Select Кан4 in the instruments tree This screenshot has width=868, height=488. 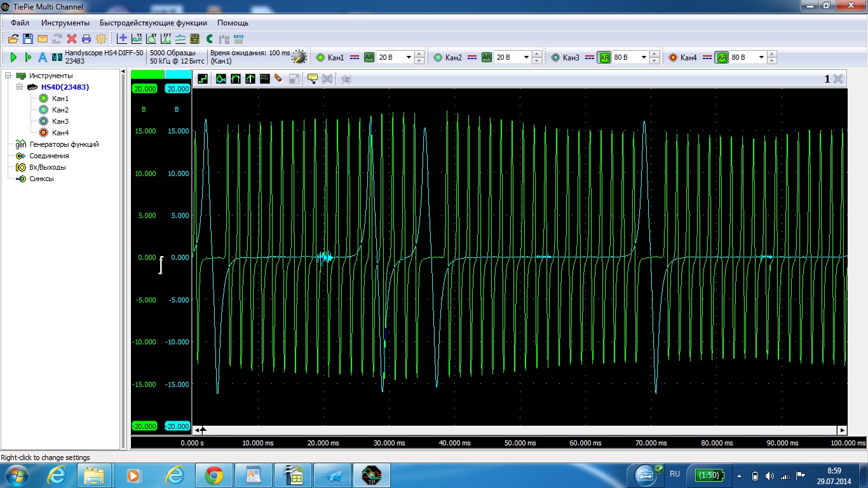(60, 133)
